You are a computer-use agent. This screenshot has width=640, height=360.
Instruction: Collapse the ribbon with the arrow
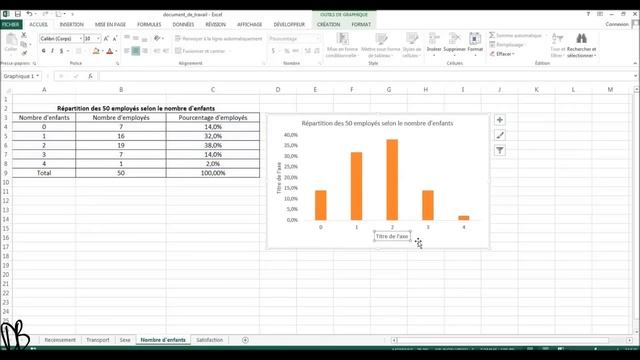tap(635, 63)
